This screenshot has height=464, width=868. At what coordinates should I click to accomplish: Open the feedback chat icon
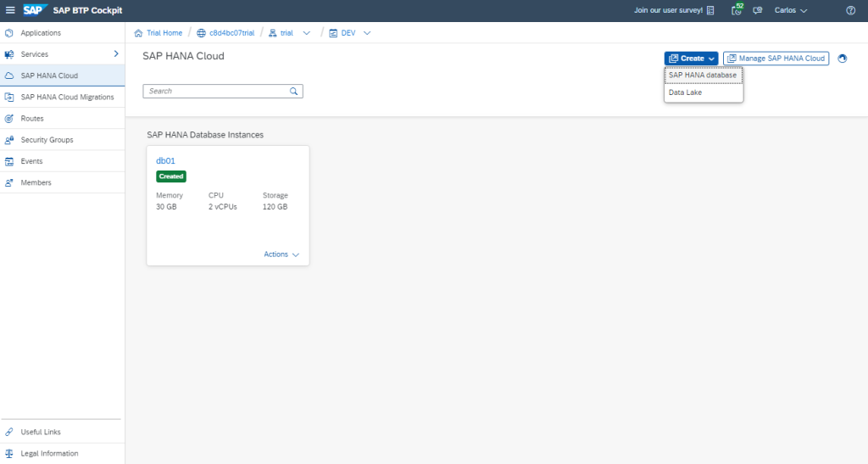[758, 10]
